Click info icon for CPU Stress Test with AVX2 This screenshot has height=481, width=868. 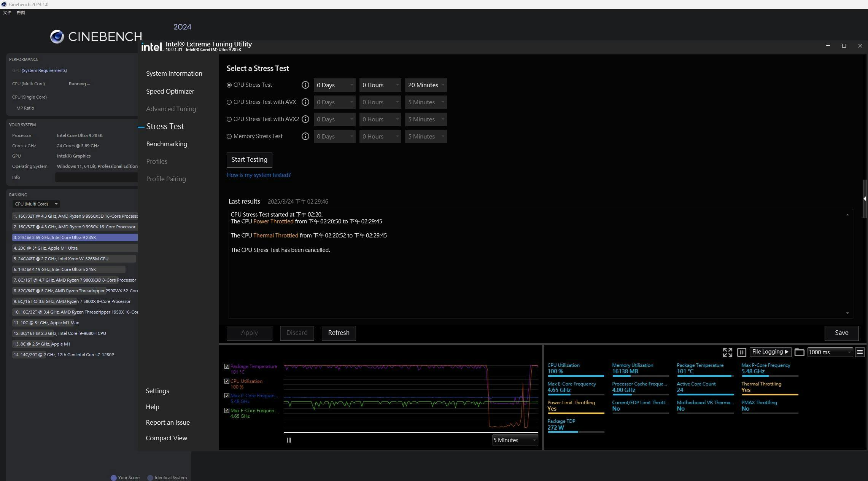click(305, 119)
